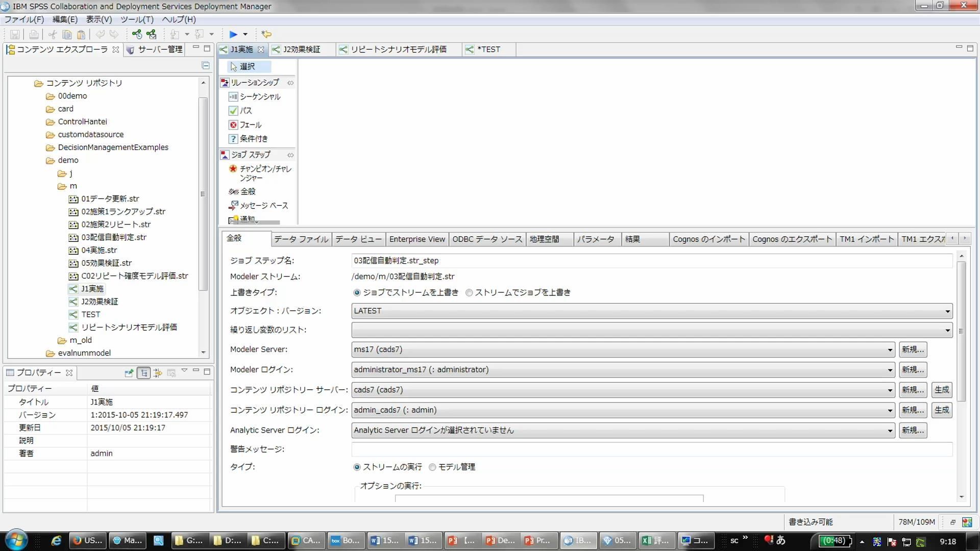Select the Model management type radio
The height and width of the screenshot is (551, 980).
pos(432,467)
